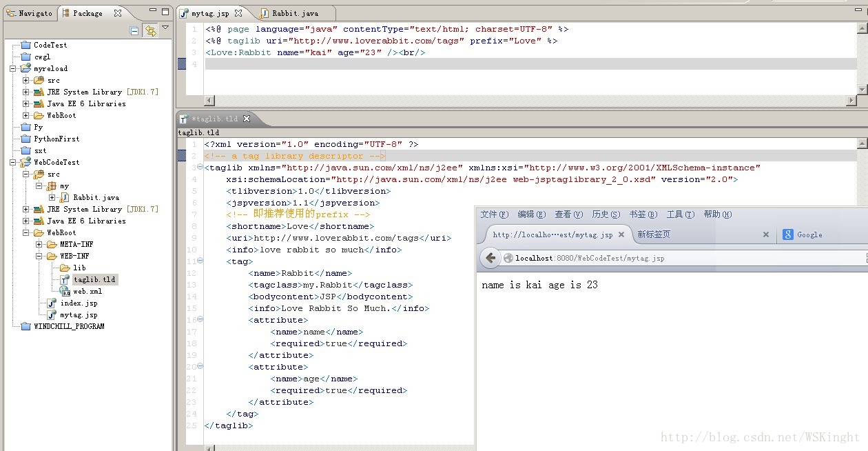Close the 新标签页 browser tab
Screen dimensions: 868x451
[765, 234]
